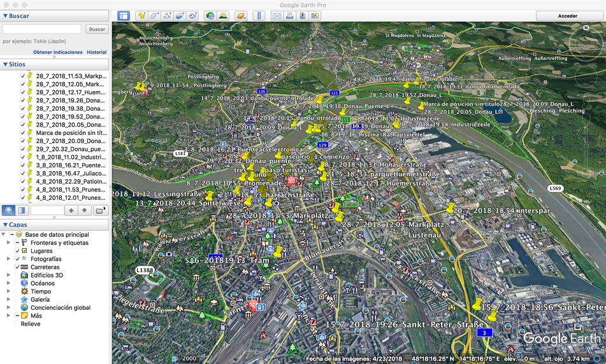
Task: Open the Historial link
Action: click(96, 52)
